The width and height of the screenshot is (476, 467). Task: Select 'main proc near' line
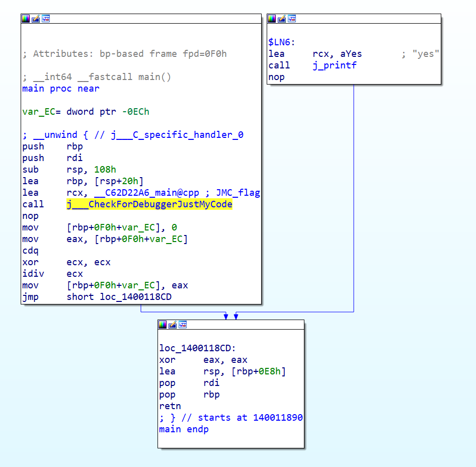pyautogui.click(x=61, y=89)
